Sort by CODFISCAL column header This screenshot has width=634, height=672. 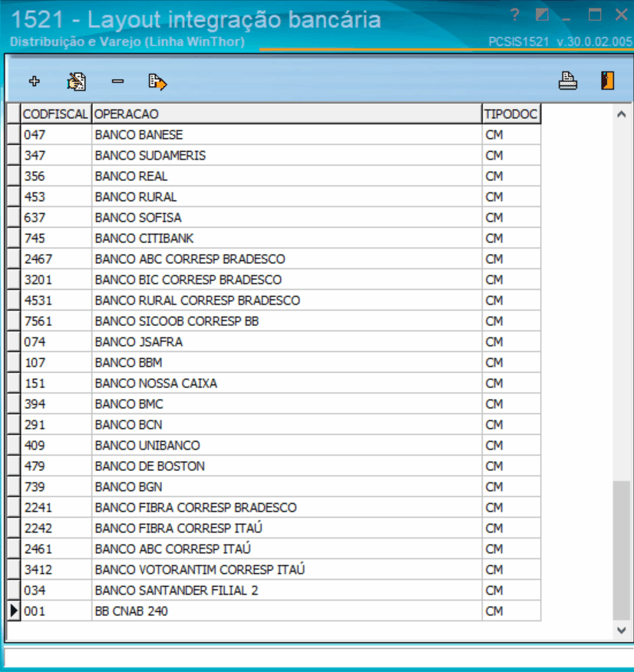(56, 114)
